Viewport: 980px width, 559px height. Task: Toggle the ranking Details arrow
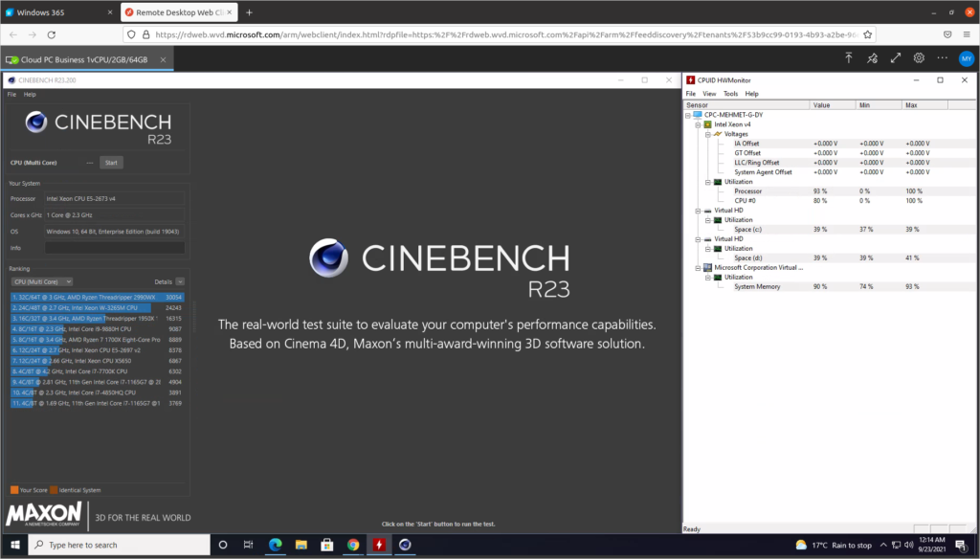pyautogui.click(x=180, y=282)
